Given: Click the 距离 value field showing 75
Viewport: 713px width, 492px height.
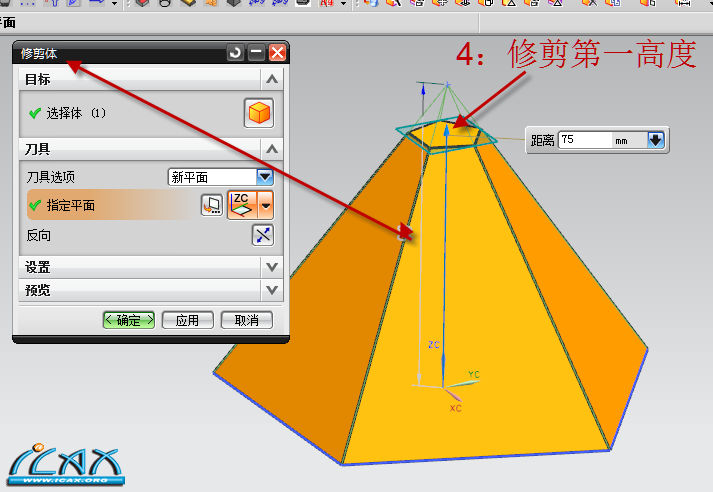Looking at the screenshot, I should pyautogui.click(x=585, y=140).
